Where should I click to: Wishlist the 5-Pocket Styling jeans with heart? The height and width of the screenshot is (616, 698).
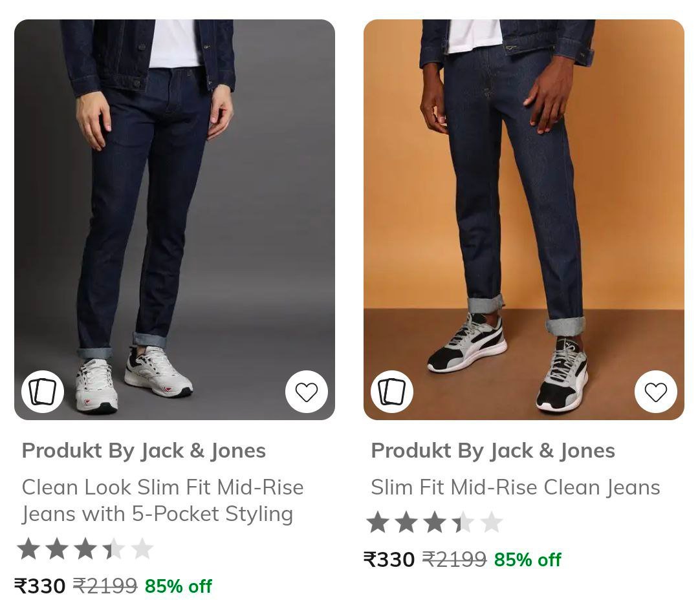(x=307, y=392)
